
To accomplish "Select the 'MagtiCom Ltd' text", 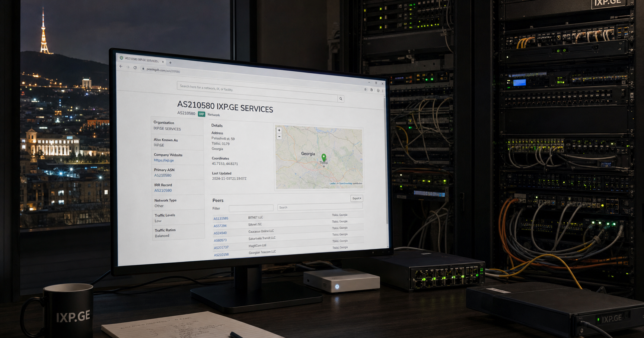I will tap(257, 245).
